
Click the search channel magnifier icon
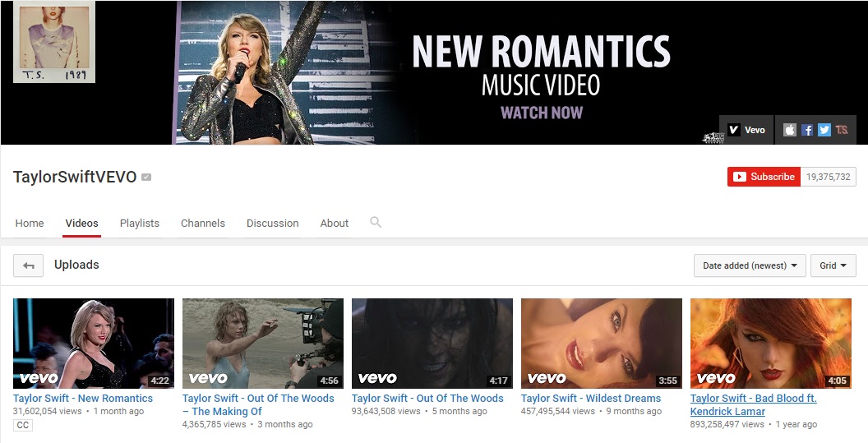(x=376, y=223)
